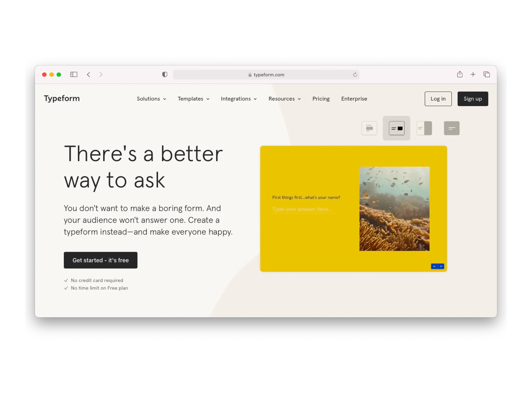Click the blue down arrow in form preview

(x=441, y=266)
